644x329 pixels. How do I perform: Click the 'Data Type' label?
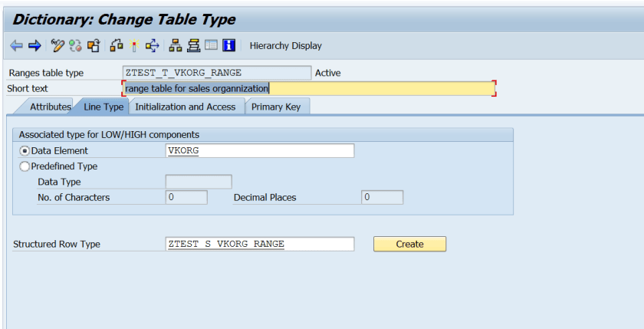(59, 182)
